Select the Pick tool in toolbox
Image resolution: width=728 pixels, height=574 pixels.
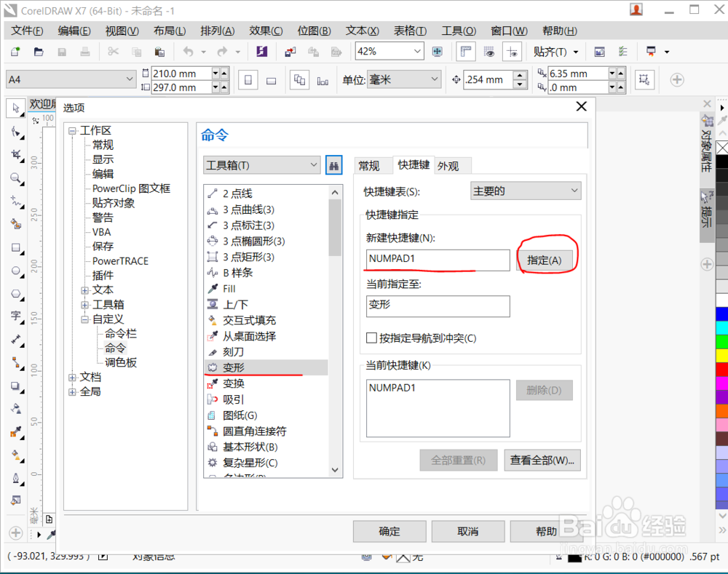16,108
